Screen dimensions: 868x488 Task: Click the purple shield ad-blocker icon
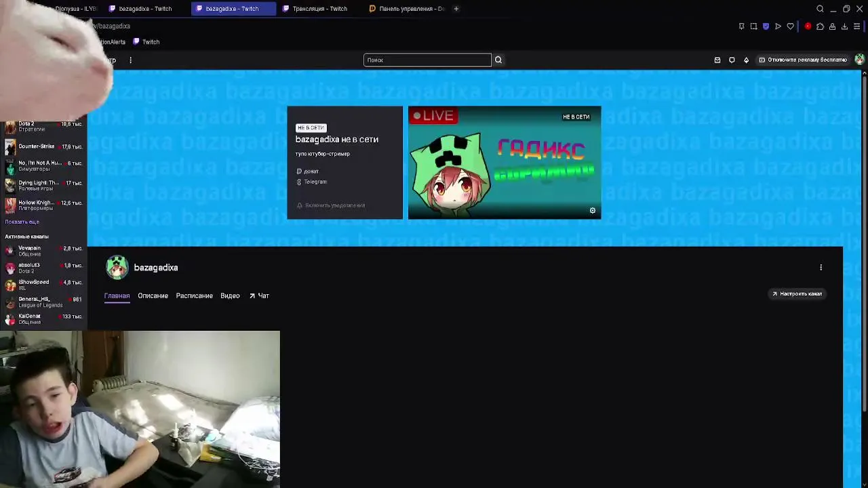pyautogui.click(x=766, y=26)
